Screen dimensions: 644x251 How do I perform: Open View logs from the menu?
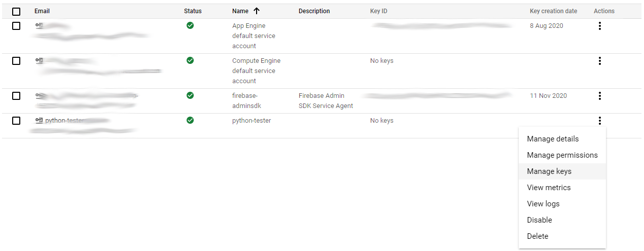click(562, 204)
